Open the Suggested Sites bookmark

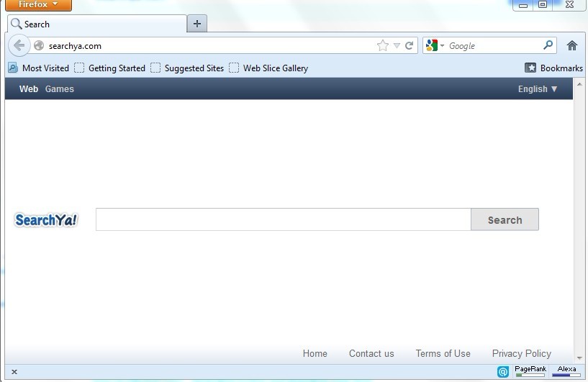click(x=187, y=68)
